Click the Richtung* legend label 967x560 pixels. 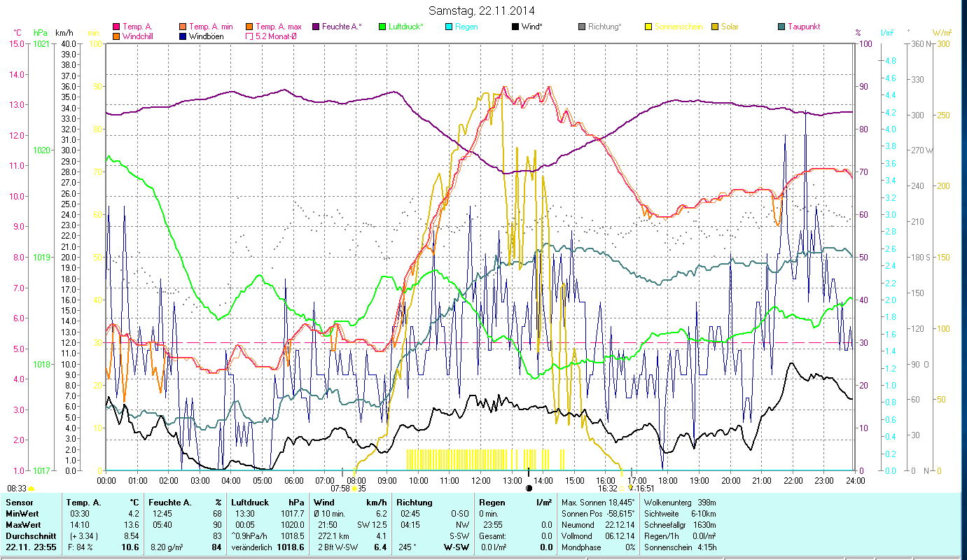(x=605, y=27)
